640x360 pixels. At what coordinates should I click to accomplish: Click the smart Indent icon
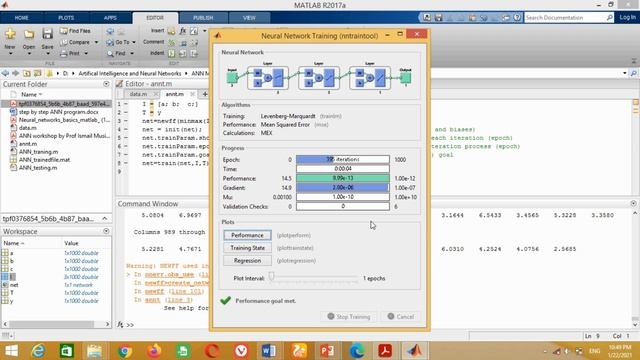[172, 53]
